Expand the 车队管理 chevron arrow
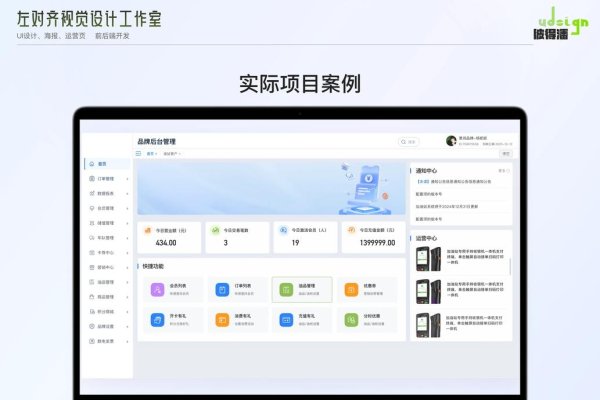Screen dimensions: 600x400 (127, 238)
